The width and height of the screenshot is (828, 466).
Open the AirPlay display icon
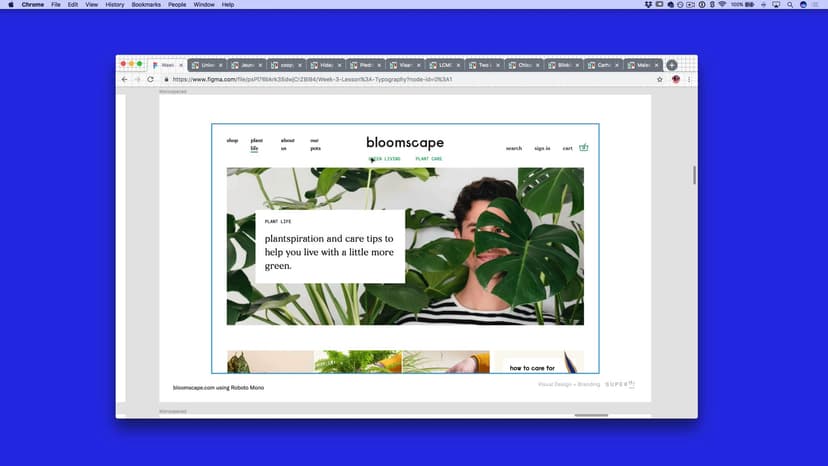[776, 4]
